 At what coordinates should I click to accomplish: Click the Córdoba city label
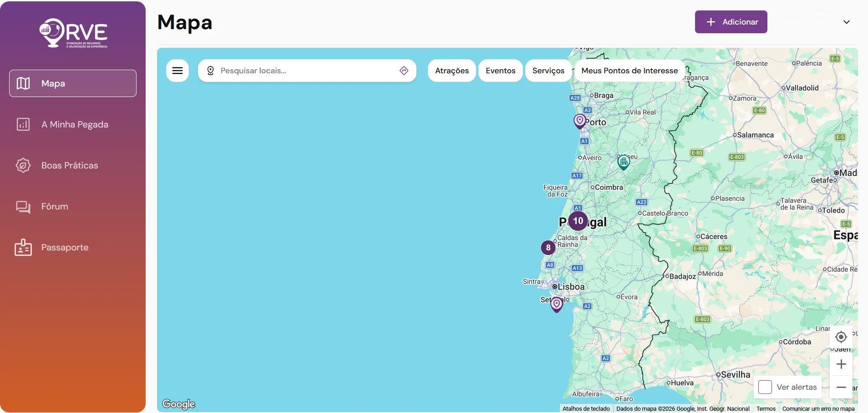pos(797,342)
